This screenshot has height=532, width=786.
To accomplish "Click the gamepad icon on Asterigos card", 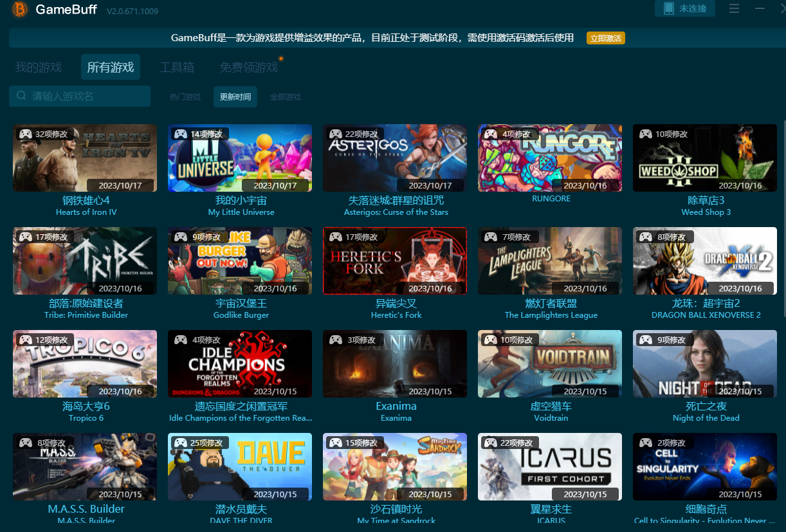I will coord(335,134).
